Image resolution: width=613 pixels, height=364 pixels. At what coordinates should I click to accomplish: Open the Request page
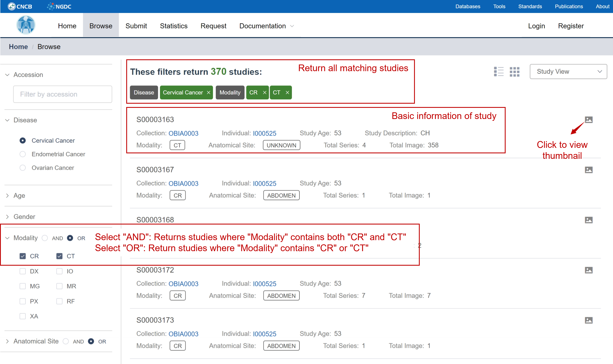[213, 26]
